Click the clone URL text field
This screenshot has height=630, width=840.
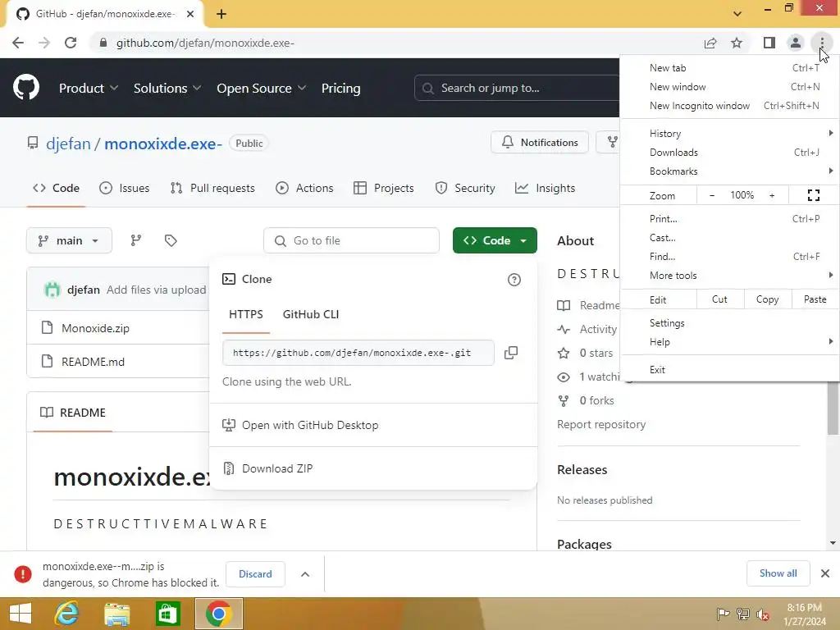tap(358, 353)
